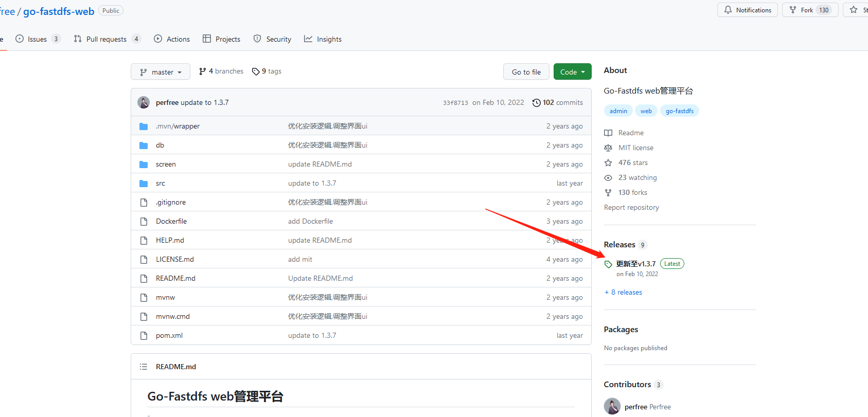This screenshot has width=868, height=417.
Task: Click the eye icon beside 23 watching
Action: [608, 178]
